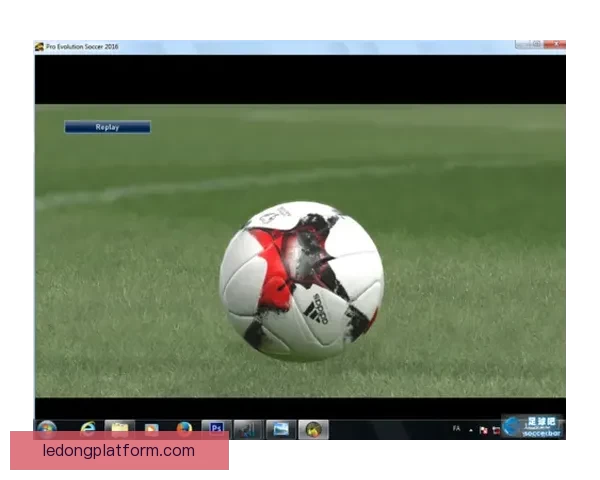Show hidden system tray icons arrow

tap(471, 431)
